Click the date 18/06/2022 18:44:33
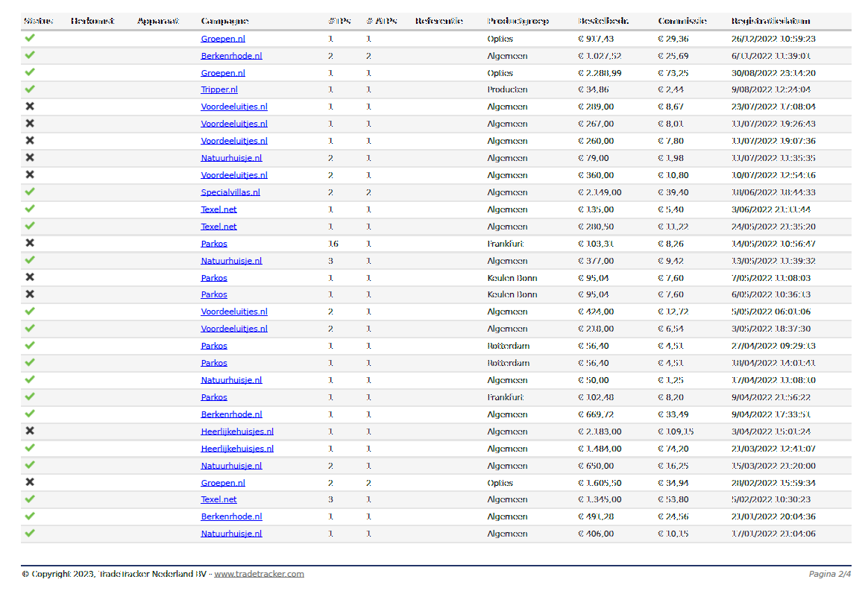868x591 pixels. 773,192
